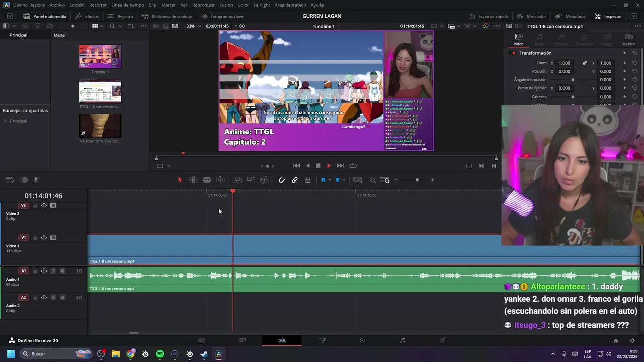Open the Fusion menu
The width and height of the screenshot is (644, 362).
[x=226, y=5]
